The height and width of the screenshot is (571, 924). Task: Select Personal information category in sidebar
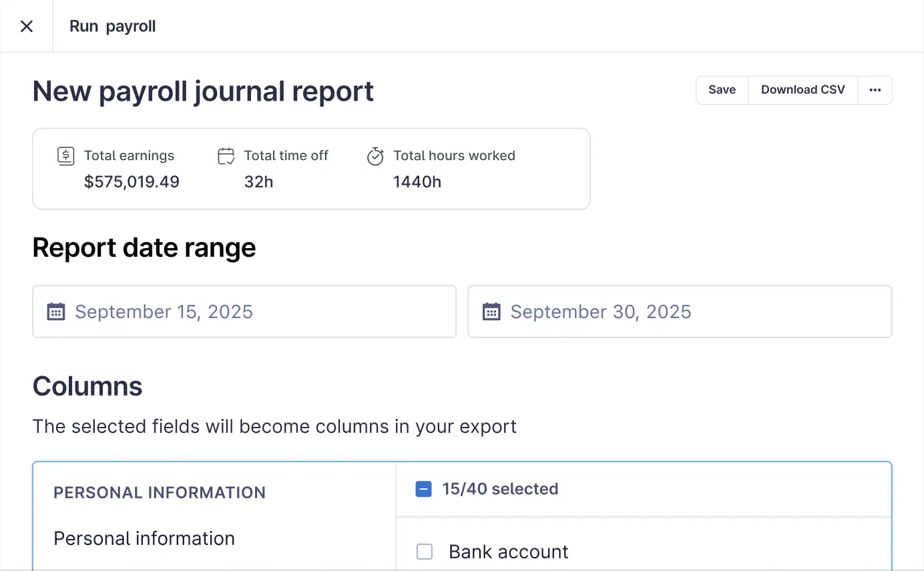pos(144,538)
